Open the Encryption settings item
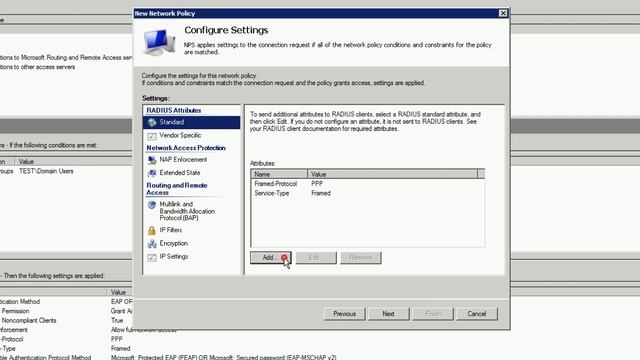 tap(173, 243)
